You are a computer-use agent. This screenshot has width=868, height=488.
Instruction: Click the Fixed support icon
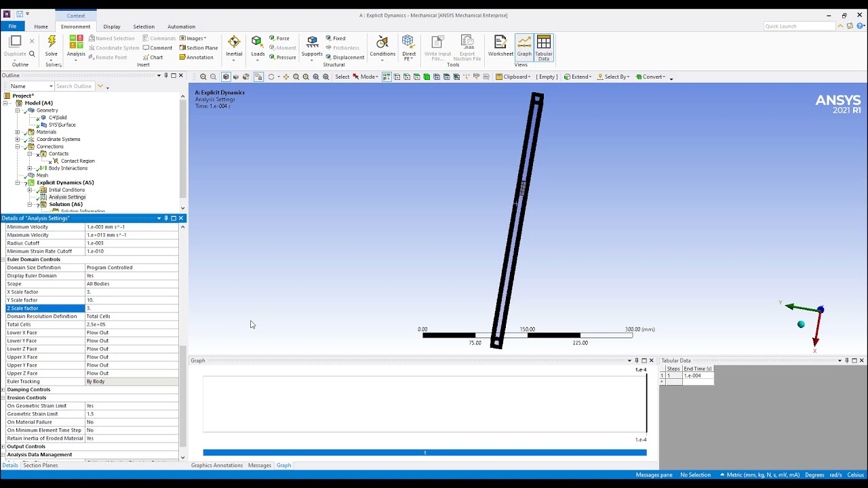pyautogui.click(x=335, y=39)
